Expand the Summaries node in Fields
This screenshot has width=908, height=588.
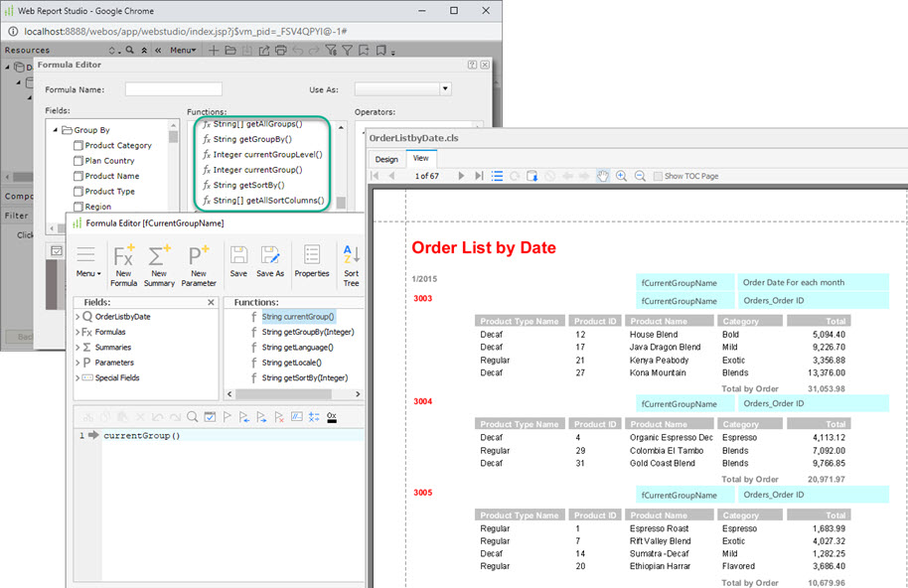click(x=77, y=348)
